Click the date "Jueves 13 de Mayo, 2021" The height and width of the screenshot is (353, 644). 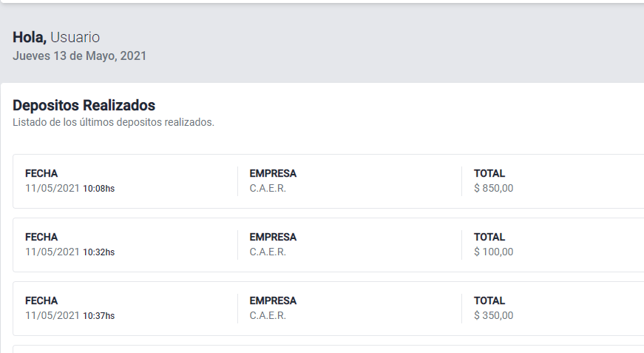79,56
